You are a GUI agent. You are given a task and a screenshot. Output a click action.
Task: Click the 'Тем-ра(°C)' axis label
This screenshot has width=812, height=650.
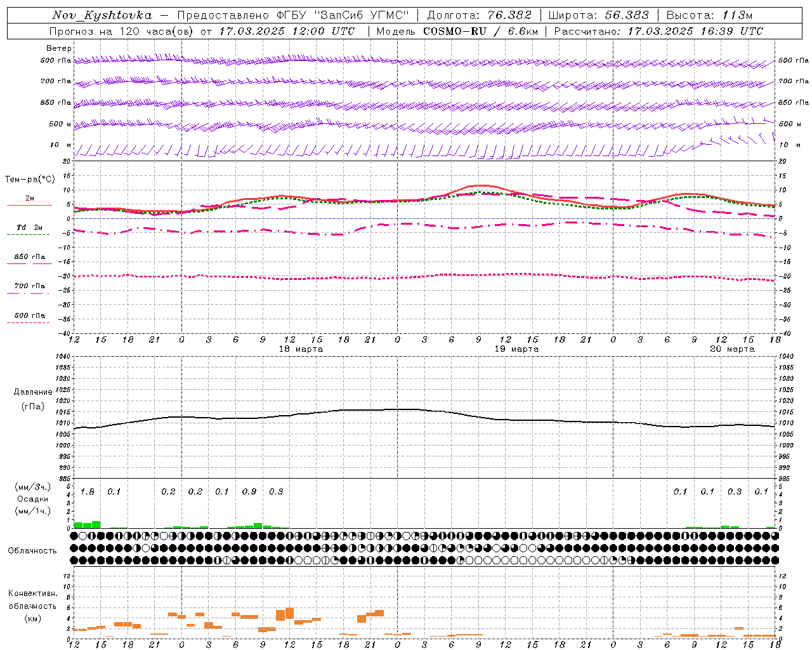30,180
